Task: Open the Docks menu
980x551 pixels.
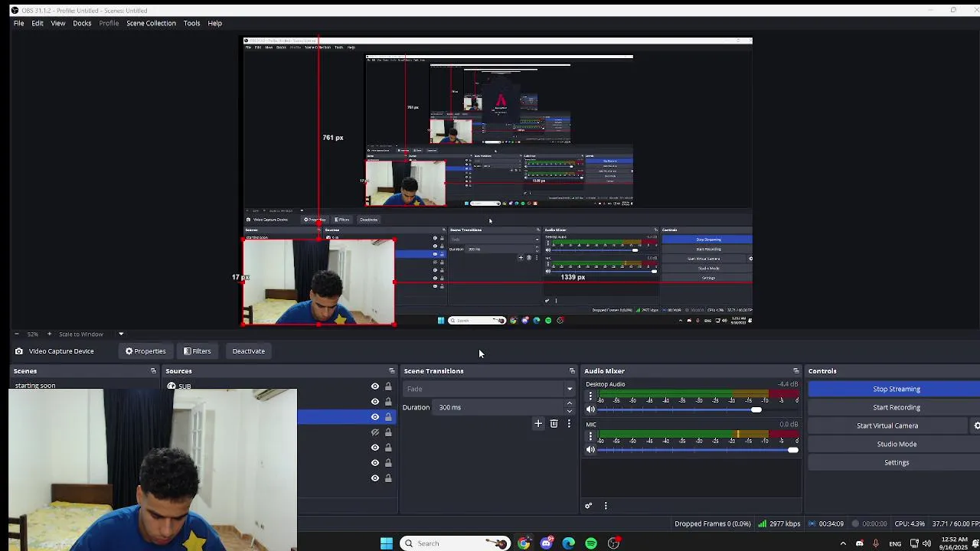Action: tap(82, 23)
